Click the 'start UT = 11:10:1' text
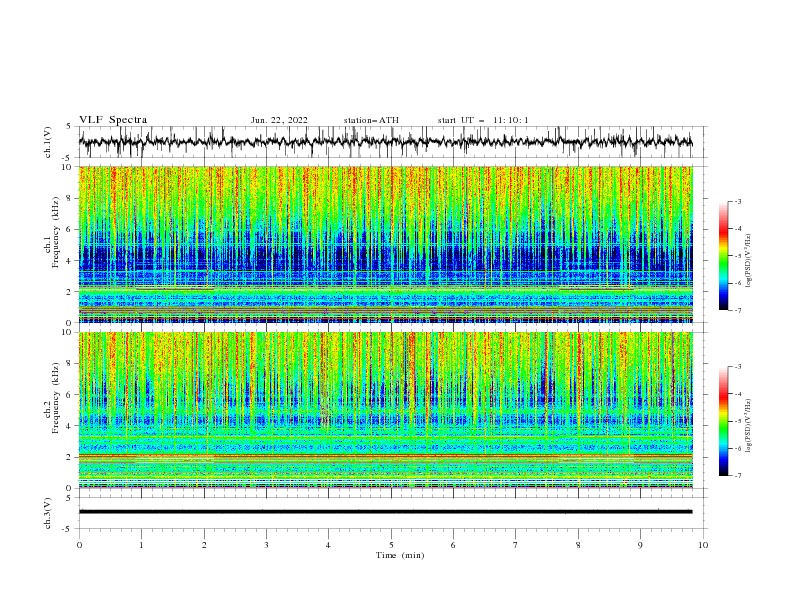 [x=483, y=120]
